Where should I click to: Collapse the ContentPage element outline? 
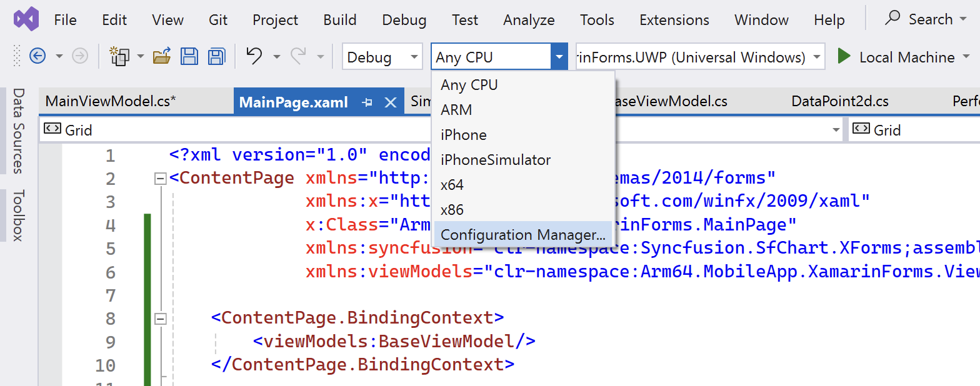click(161, 179)
